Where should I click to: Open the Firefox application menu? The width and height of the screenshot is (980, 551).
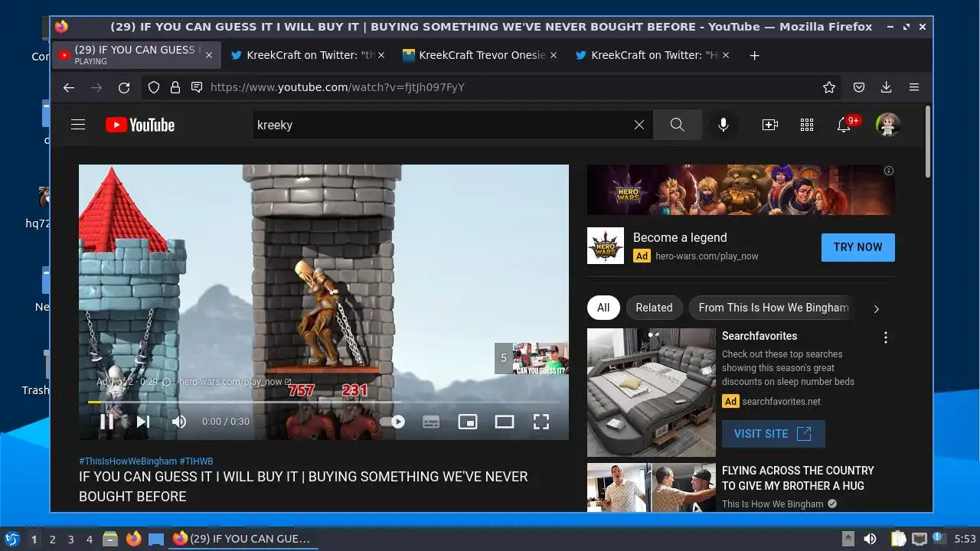(x=914, y=87)
